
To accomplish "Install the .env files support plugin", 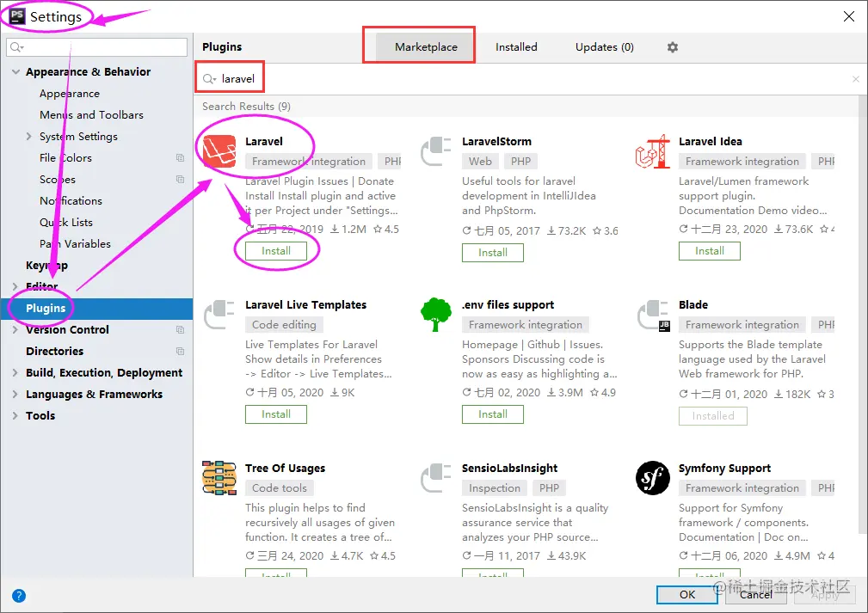I will pos(493,414).
